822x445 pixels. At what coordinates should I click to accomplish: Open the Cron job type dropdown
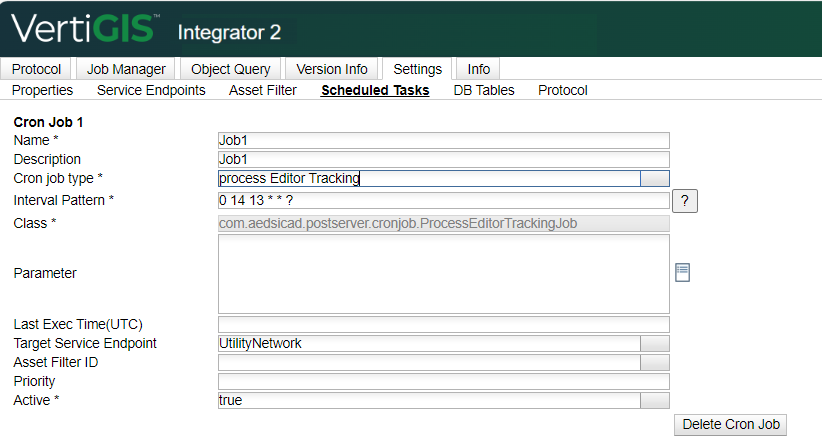[x=654, y=179]
